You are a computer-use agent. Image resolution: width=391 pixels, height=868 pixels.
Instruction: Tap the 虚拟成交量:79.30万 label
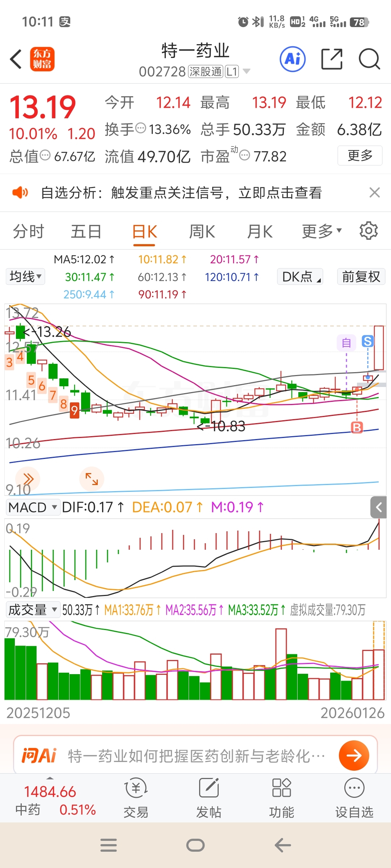(x=328, y=610)
